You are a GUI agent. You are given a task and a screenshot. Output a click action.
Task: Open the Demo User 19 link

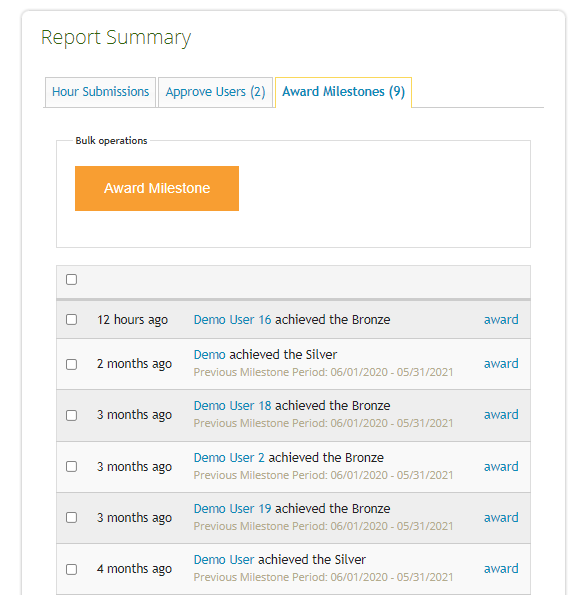(x=232, y=508)
